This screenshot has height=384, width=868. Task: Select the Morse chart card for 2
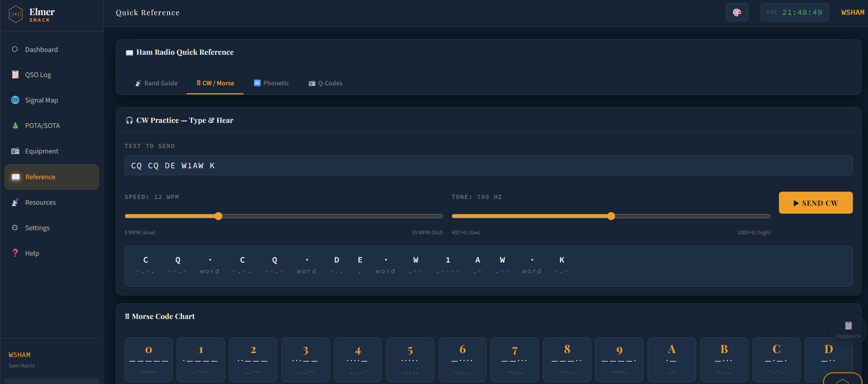click(253, 359)
